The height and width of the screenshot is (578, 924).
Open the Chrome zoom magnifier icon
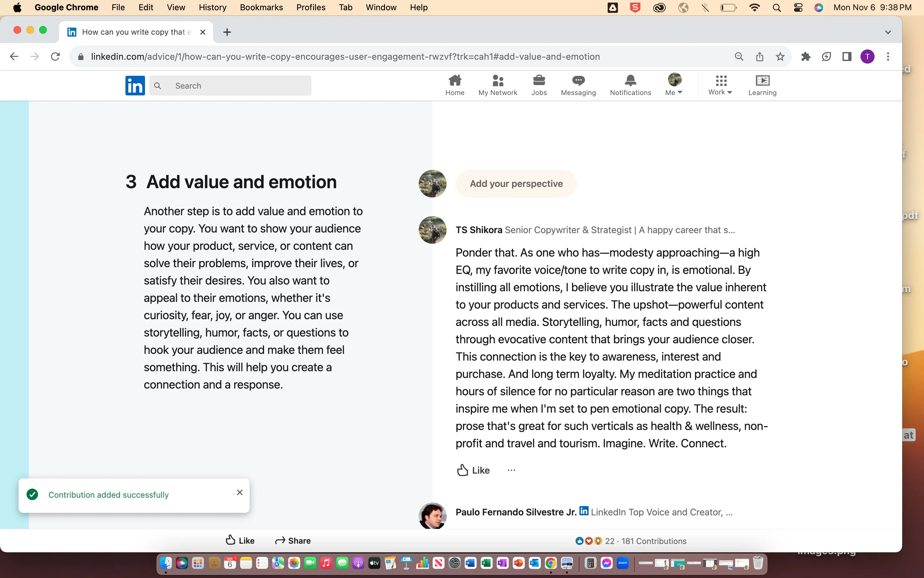[739, 57]
